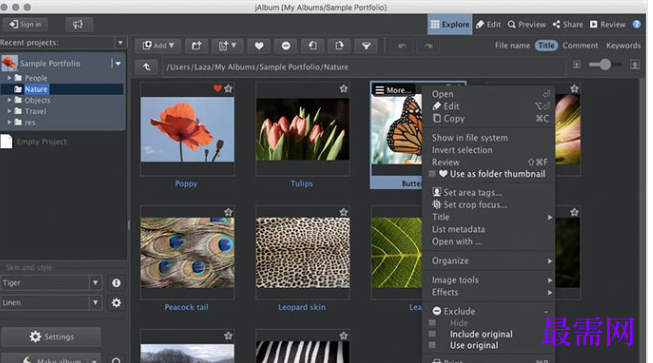Image resolution: width=653 pixels, height=363 pixels.
Task: Open the Preview tab
Action: pyautogui.click(x=527, y=25)
